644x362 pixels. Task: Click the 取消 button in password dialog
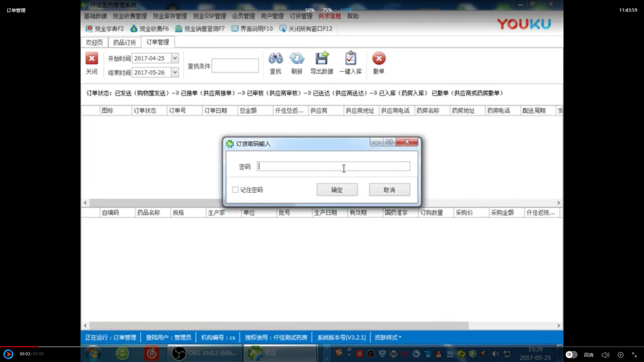[389, 190]
